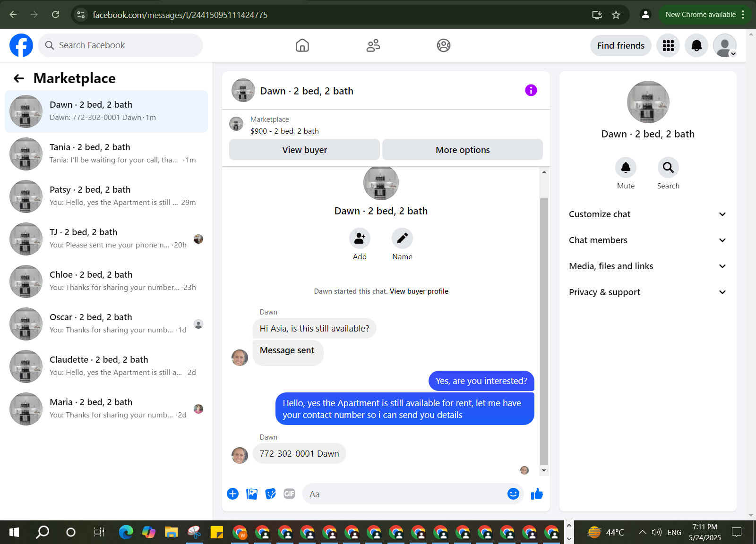Click the Name edit pencil icon

402,238
